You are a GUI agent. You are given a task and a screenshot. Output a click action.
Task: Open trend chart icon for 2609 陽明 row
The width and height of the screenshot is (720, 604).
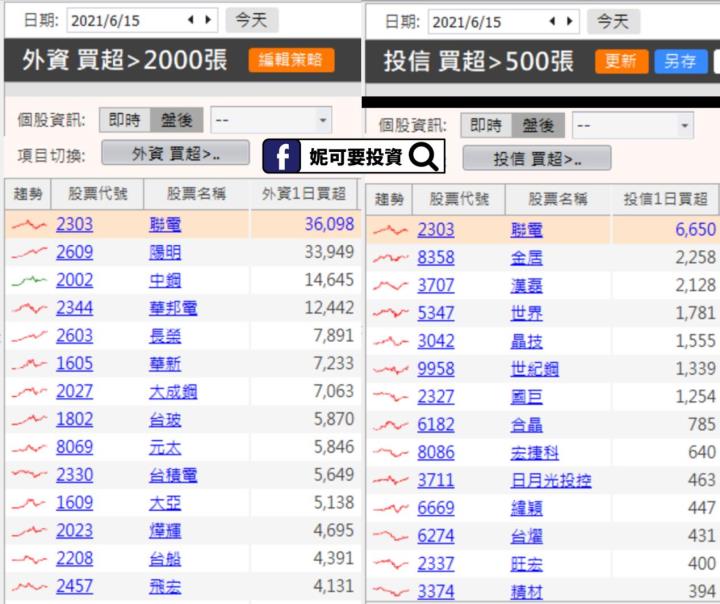[28, 252]
